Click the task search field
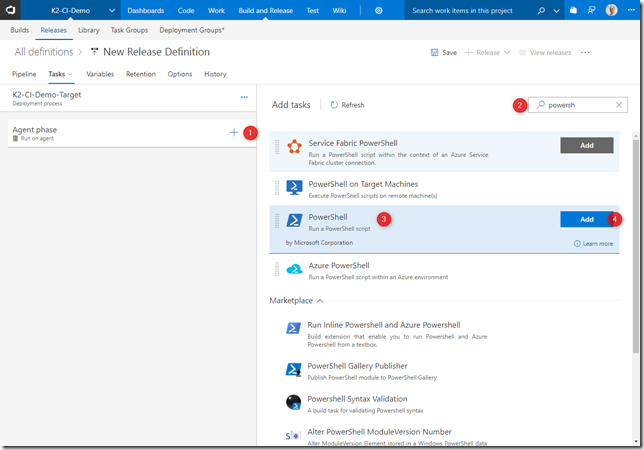This screenshot has height=450, width=644. 577,105
